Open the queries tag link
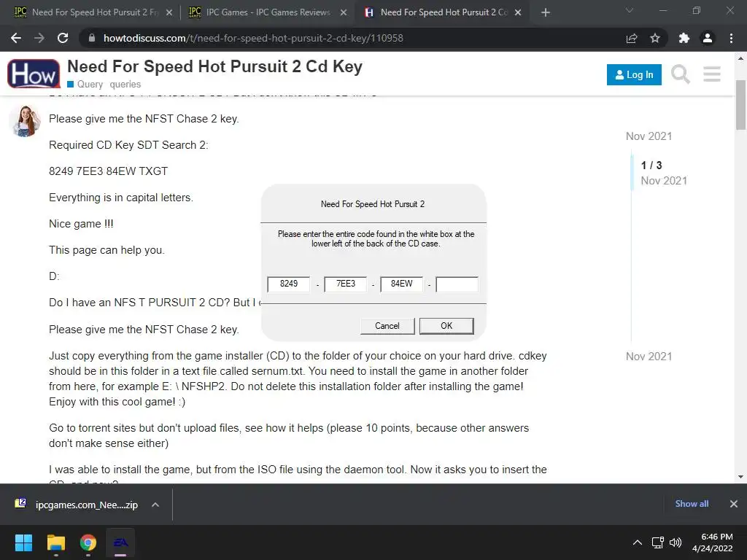 (x=125, y=85)
